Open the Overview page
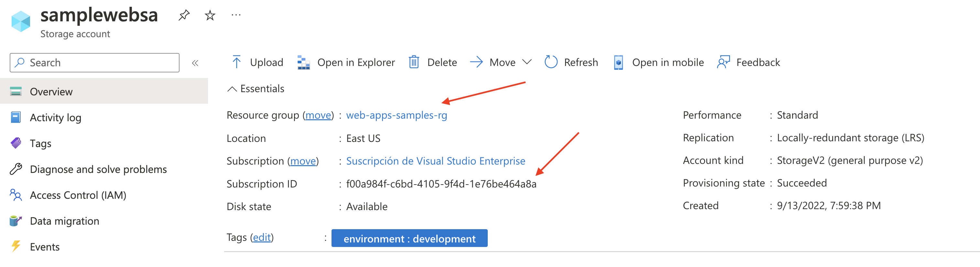 pos(104,91)
